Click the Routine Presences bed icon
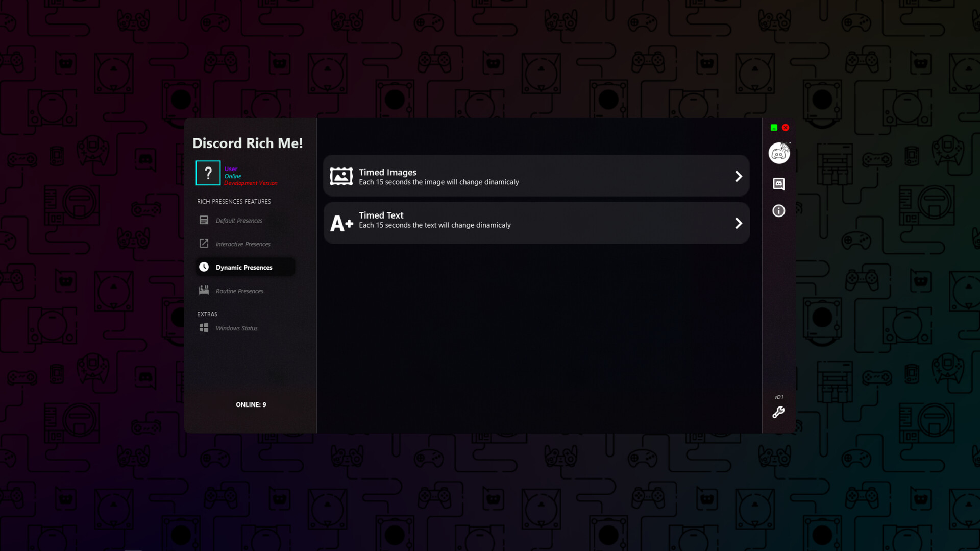The image size is (980, 551). pyautogui.click(x=204, y=290)
